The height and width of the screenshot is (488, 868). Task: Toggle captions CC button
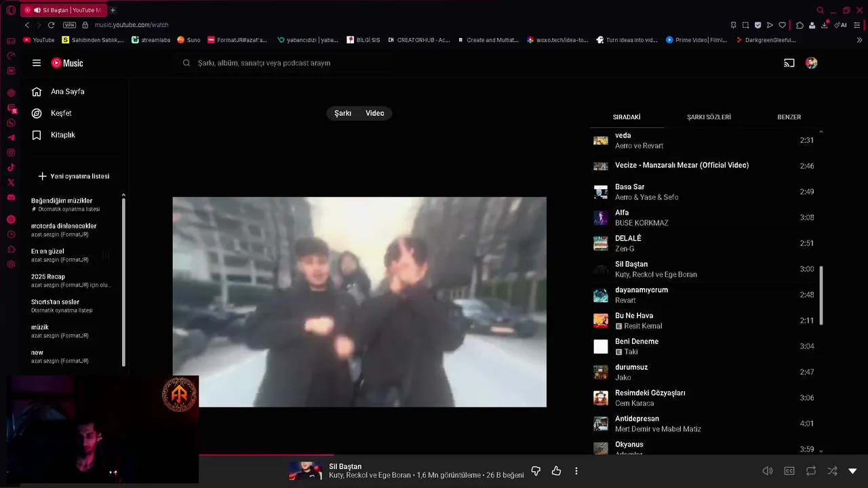coord(789,471)
